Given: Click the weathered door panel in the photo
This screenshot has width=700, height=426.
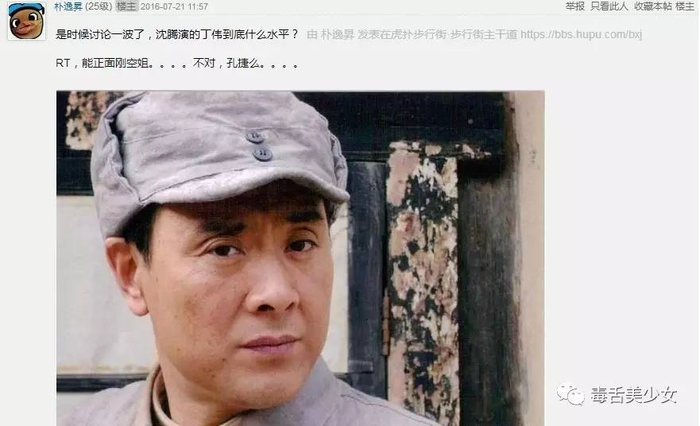Looking at the screenshot, I should point(423,281).
